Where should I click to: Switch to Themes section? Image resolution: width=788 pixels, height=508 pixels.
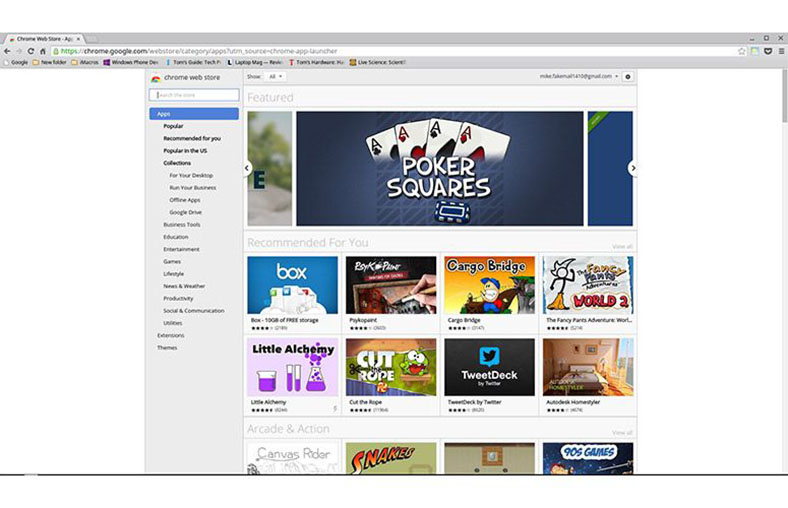coord(167,348)
